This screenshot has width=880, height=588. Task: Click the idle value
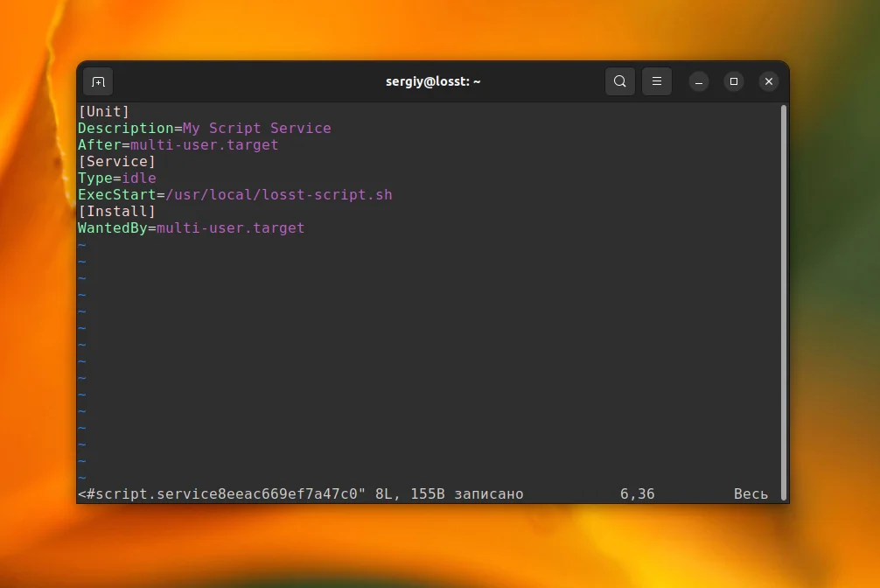pos(138,178)
